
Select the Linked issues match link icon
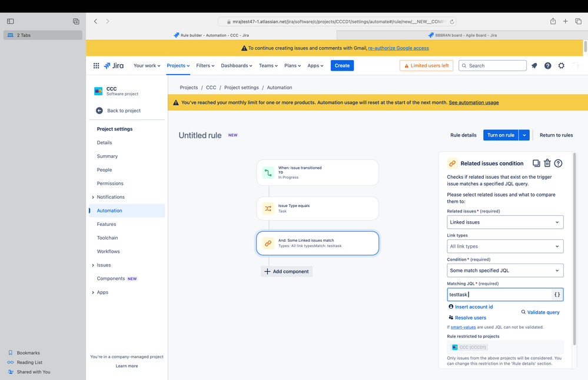[x=268, y=243]
